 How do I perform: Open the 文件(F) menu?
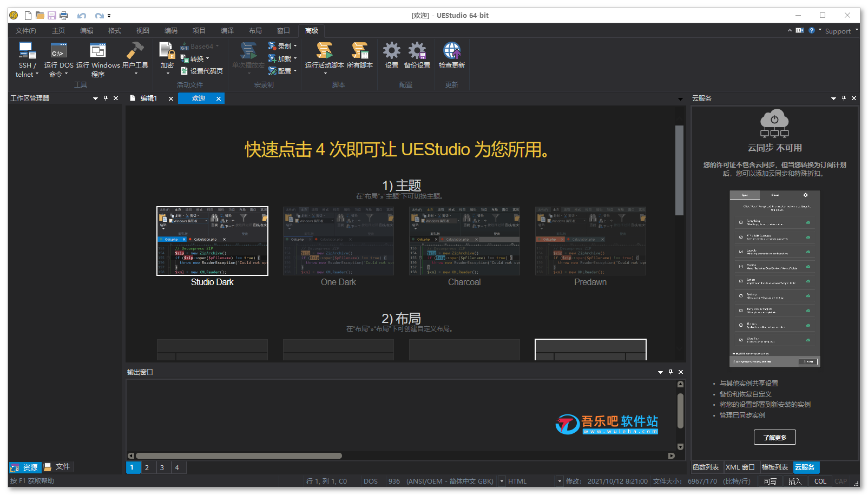[x=26, y=31]
